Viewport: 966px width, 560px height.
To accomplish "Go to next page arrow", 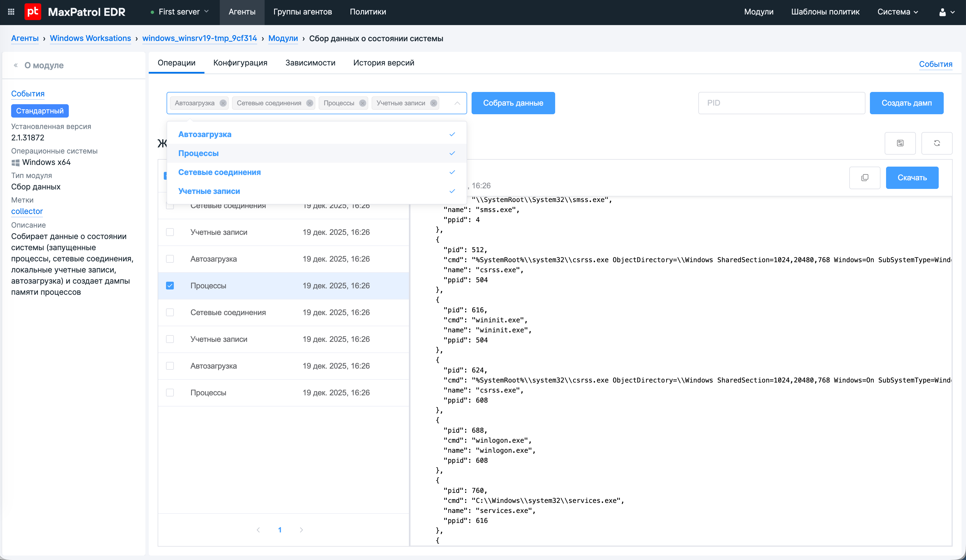I will (301, 530).
